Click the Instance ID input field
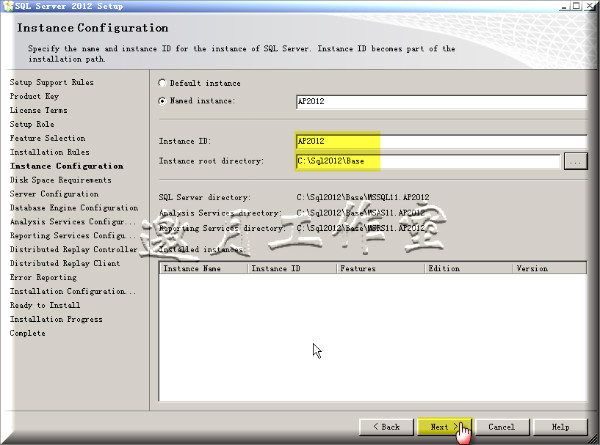 coord(442,142)
